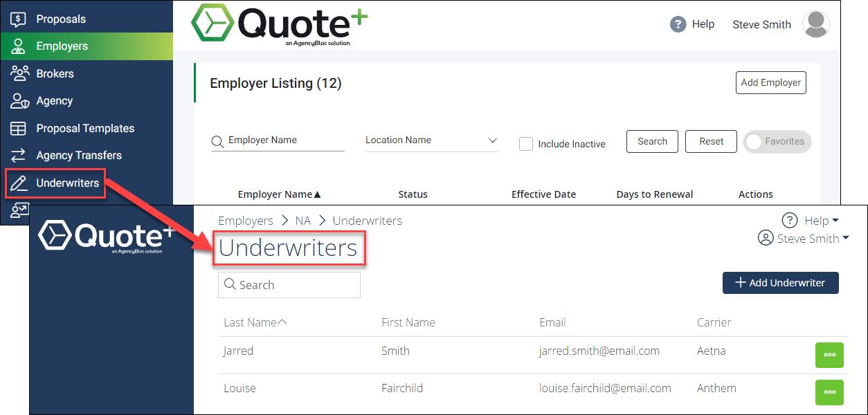Go to Underwriters via the breadcrumb
Viewport: 868px width, 415px height.
[368, 220]
